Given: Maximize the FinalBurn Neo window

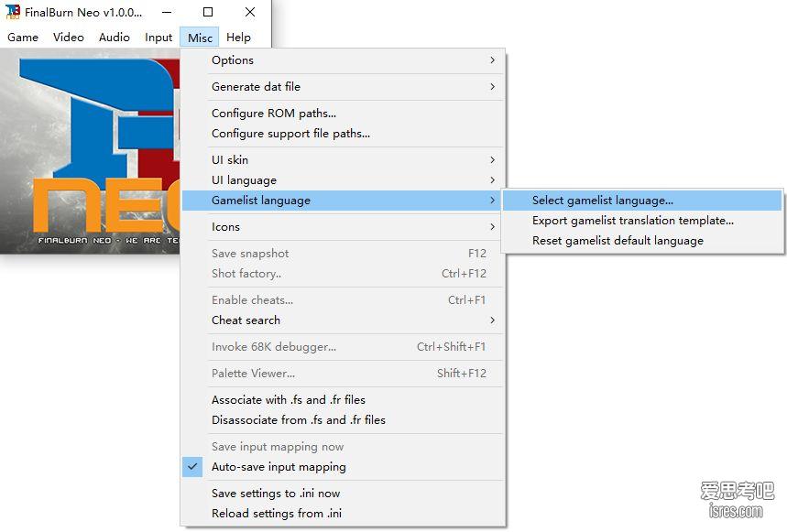Looking at the screenshot, I should (x=208, y=12).
